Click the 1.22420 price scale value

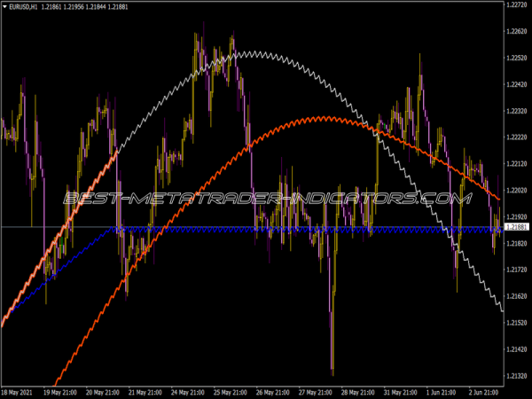pos(518,84)
